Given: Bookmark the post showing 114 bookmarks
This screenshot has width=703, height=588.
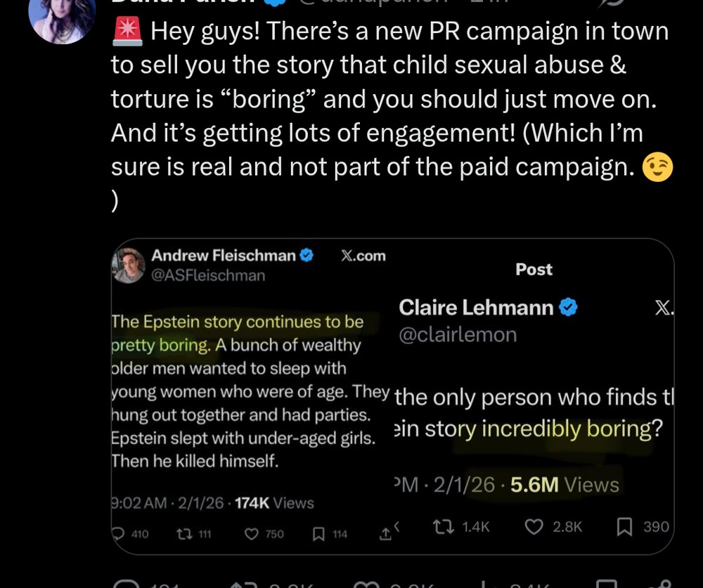Looking at the screenshot, I should coord(318,534).
